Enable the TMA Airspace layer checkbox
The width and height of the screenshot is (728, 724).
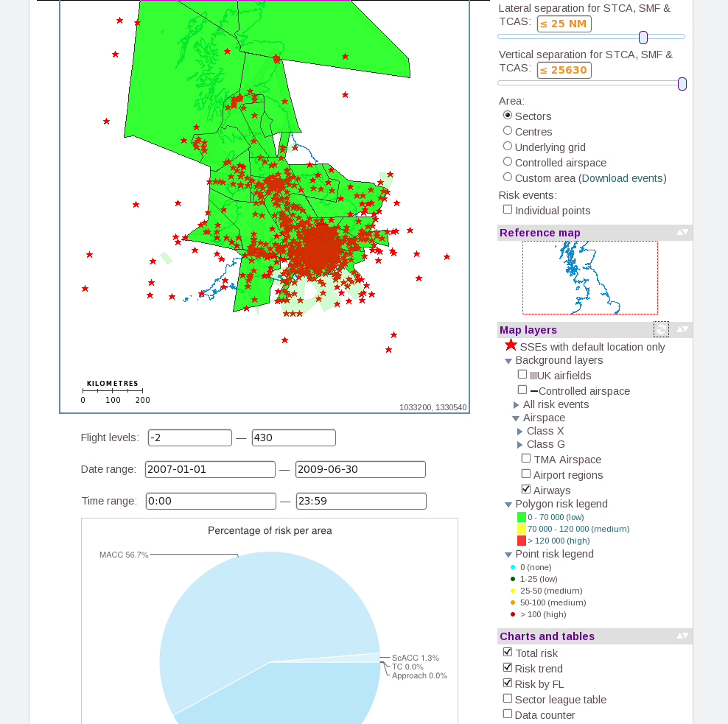[526, 458]
